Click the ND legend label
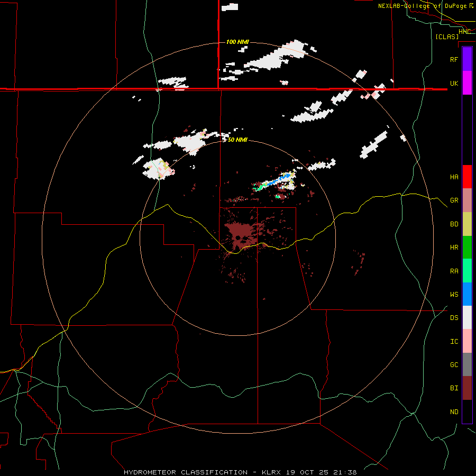This screenshot has width=476, height=476. pyautogui.click(x=454, y=412)
